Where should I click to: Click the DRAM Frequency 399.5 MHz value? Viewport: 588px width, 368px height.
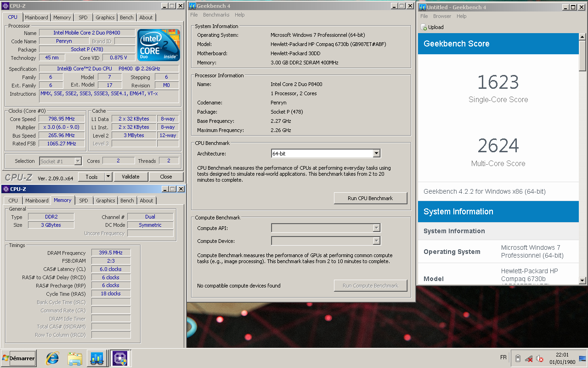pos(111,253)
